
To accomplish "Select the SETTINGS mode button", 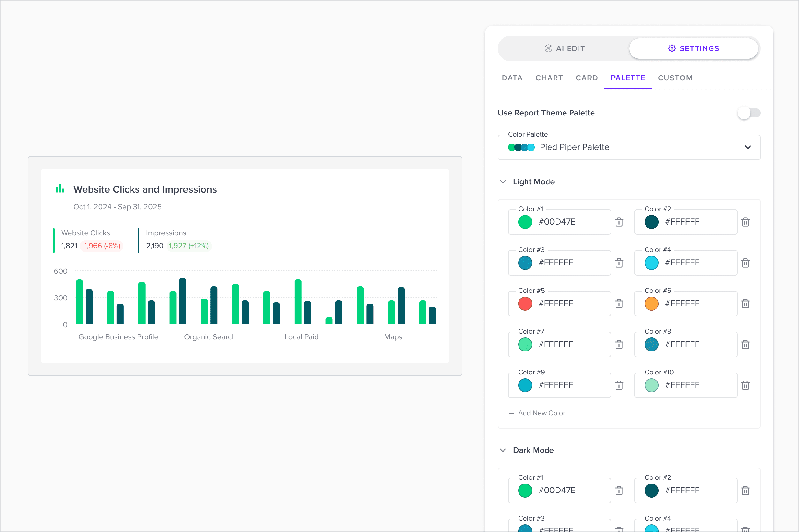I will click(693, 48).
